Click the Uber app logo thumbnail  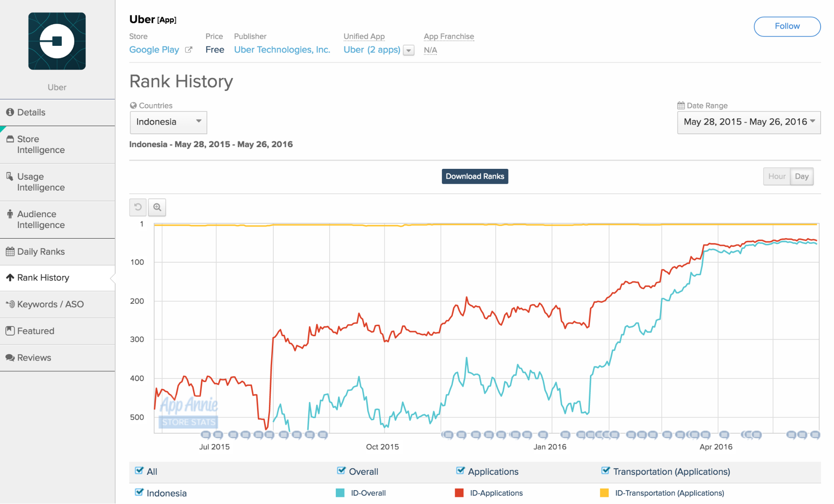[57, 41]
